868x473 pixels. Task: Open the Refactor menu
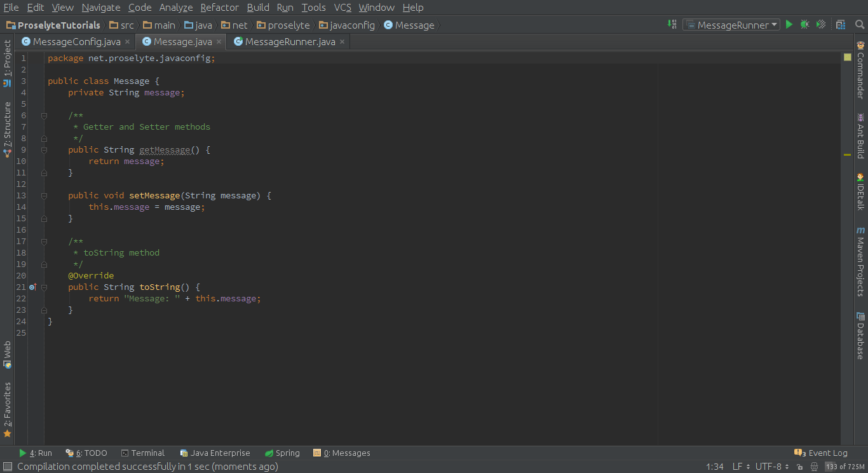click(x=219, y=8)
